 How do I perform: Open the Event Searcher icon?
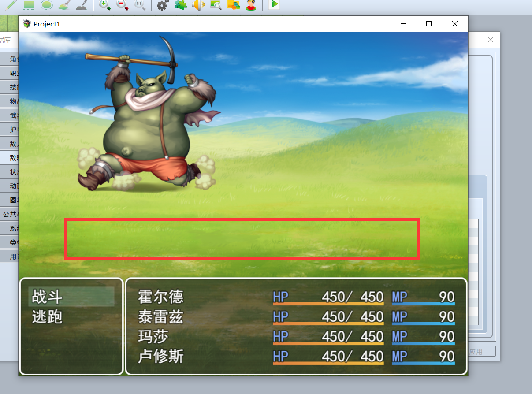(216, 5)
